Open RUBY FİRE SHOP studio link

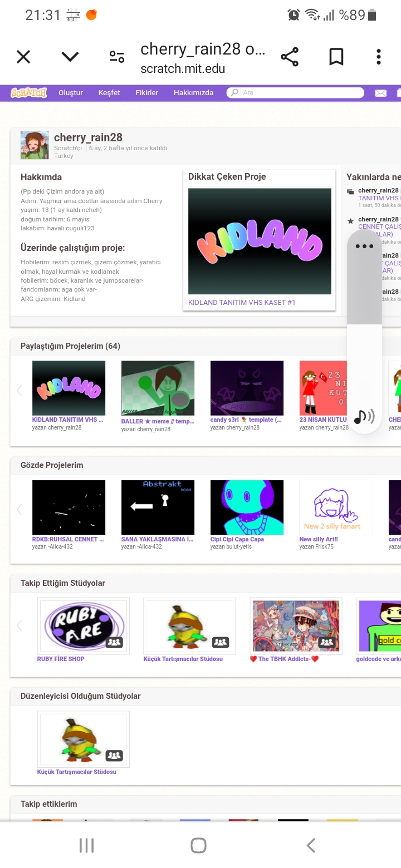tap(61, 659)
